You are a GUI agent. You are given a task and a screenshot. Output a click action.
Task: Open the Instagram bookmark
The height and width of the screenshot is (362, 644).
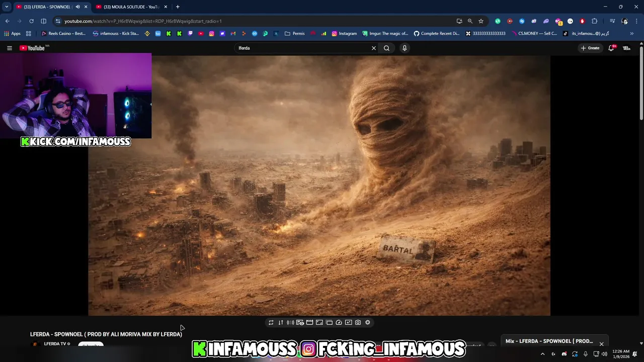pyautogui.click(x=344, y=34)
